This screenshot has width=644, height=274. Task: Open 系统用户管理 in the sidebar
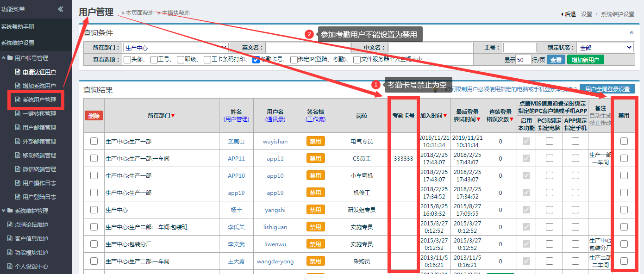pos(39,100)
